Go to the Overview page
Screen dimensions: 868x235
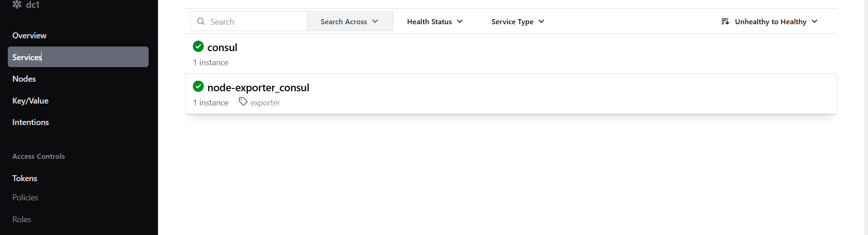[29, 36]
